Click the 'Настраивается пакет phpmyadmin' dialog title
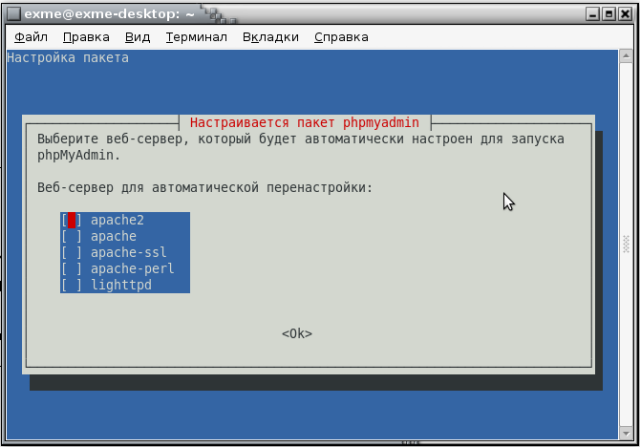The width and height of the screenshot is (640, 447). [x=304, y=122]
